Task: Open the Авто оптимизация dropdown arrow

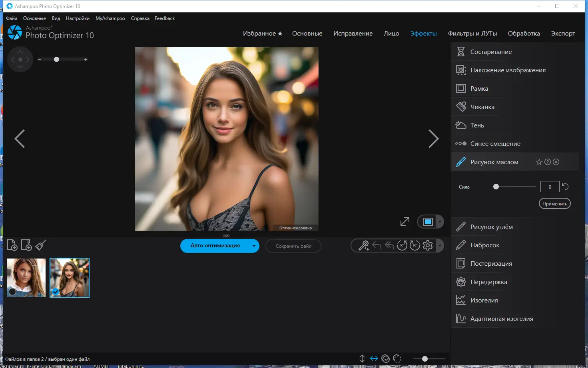Action: tap(254, 246)
